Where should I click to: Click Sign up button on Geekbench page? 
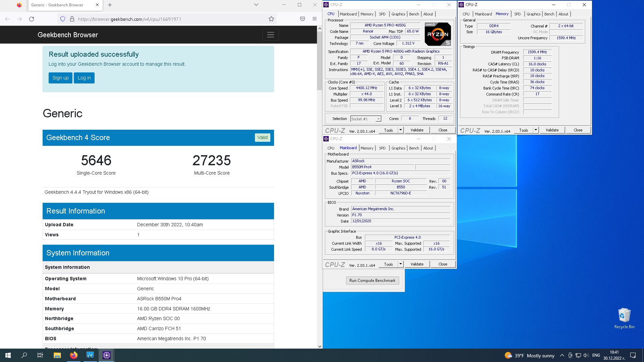(x=60, y=78)
